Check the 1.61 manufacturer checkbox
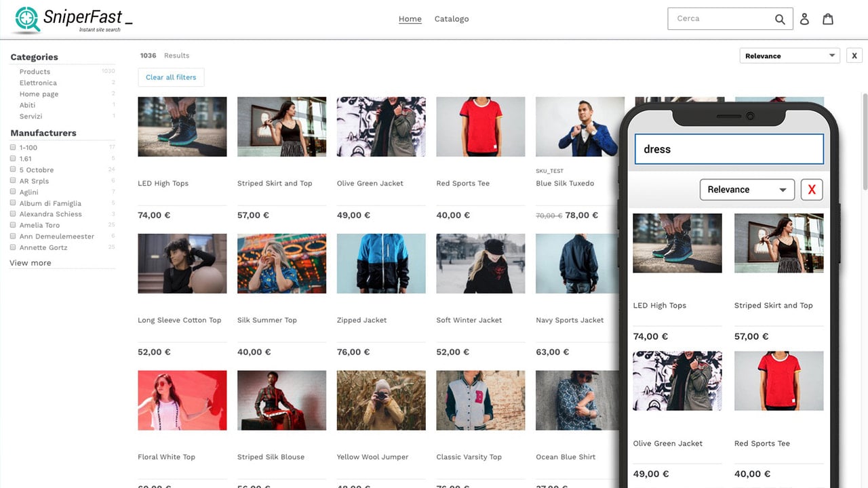Screen dimensions: 868x488 [x=13, y=159]
